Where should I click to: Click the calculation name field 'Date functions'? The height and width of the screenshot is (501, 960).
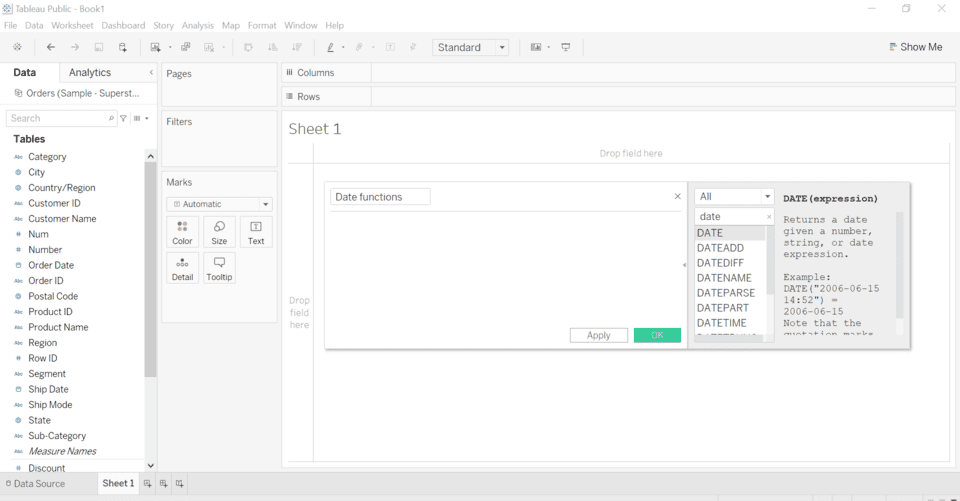coord(380,197)
